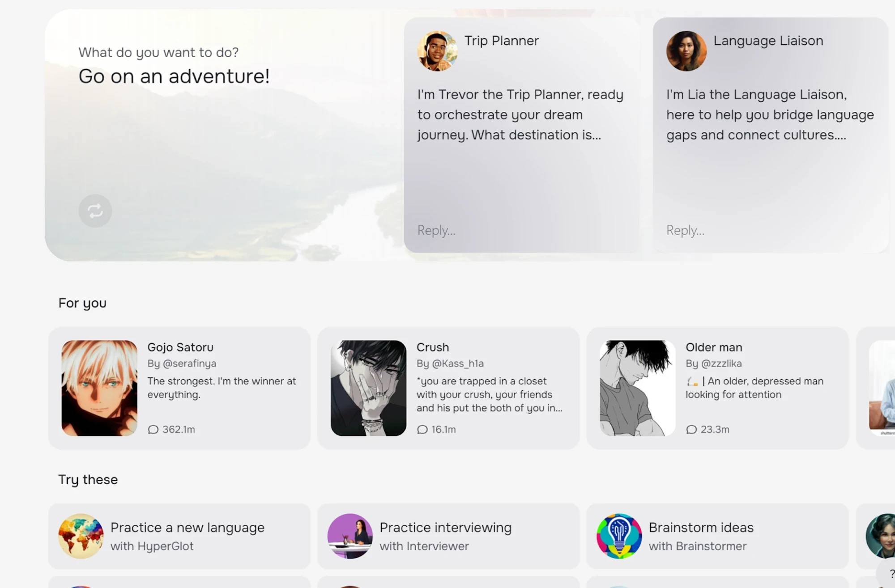The image size is (895, 588).
Task: Click HyperGlot world map icon
Action: (81, 536)
